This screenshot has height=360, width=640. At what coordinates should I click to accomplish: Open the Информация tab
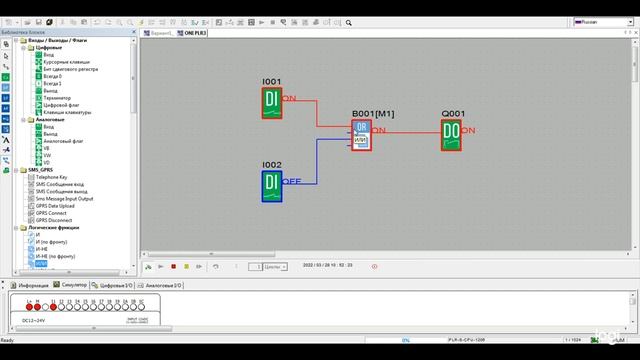pos(30,285)
